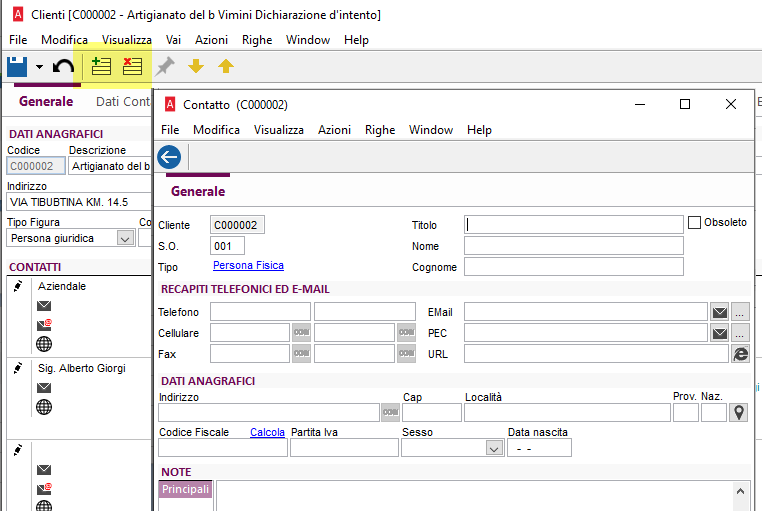Click the S.O. field showing 001
Screen dimensions: 762x511
coord(227,246)
